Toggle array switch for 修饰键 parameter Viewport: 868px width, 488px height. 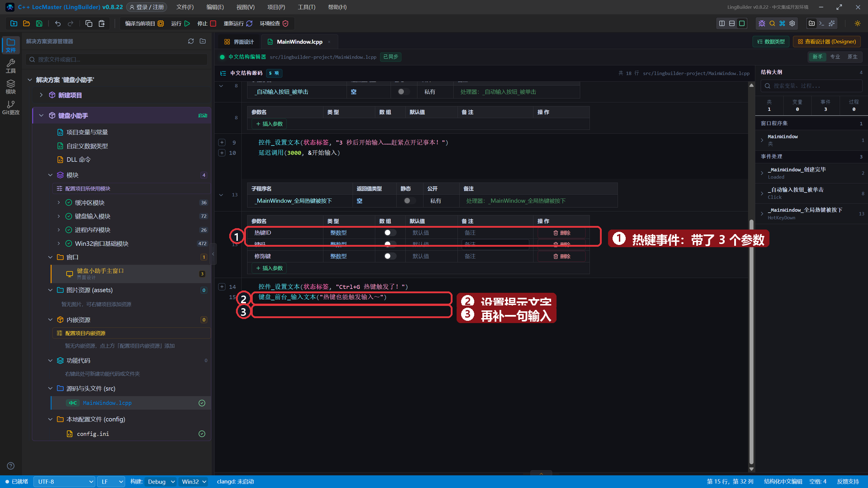(390, 256)
